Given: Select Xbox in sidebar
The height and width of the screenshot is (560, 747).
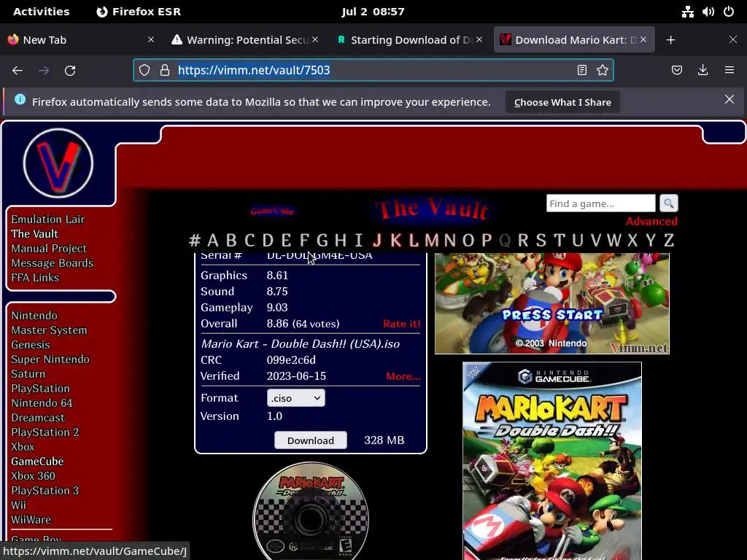Looking at the screenshot, I should tap(23, 447).
